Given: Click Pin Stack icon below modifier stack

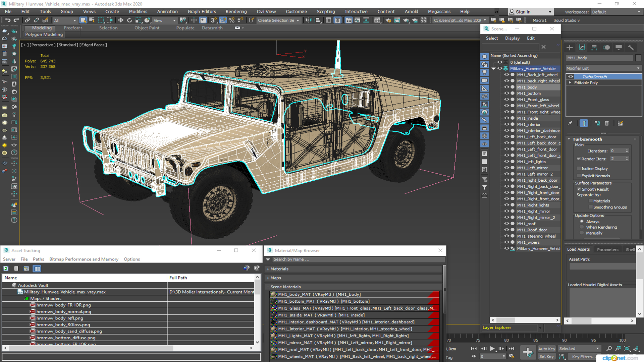Looking at the screenshot, I should pos(570,123).
